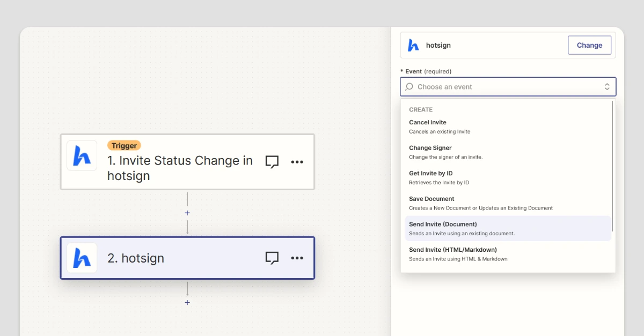The image size is (644, 336).
Task: Click hotsign app logo in side panel
Action: click(x=413, y=46)
